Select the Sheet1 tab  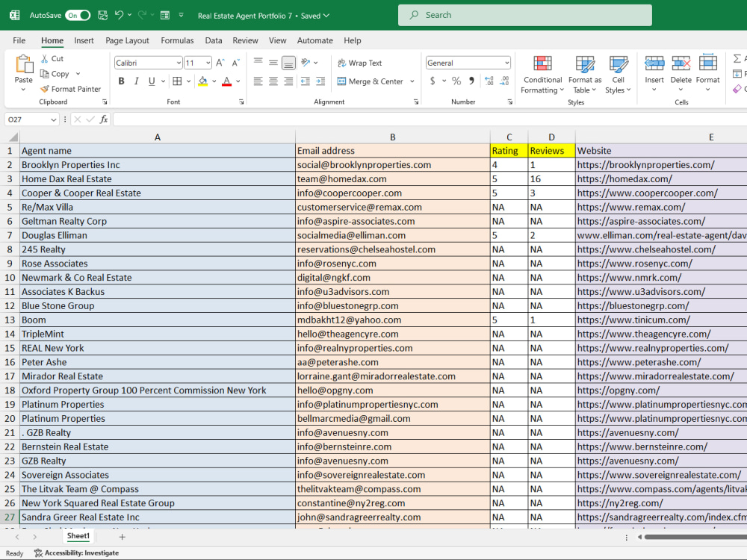[78, 536]
